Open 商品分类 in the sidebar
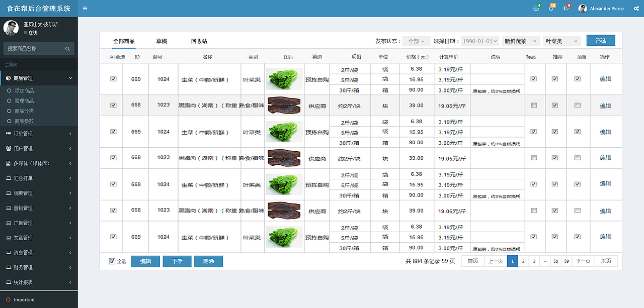 pos(24,111)
